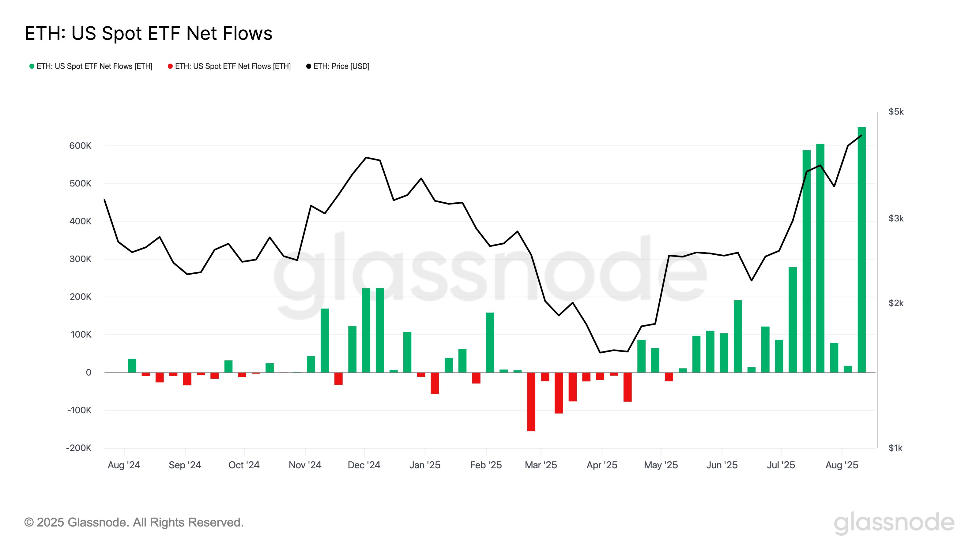Click the red dot in the legend
980x551 pixels.
[x=170, y=66]
